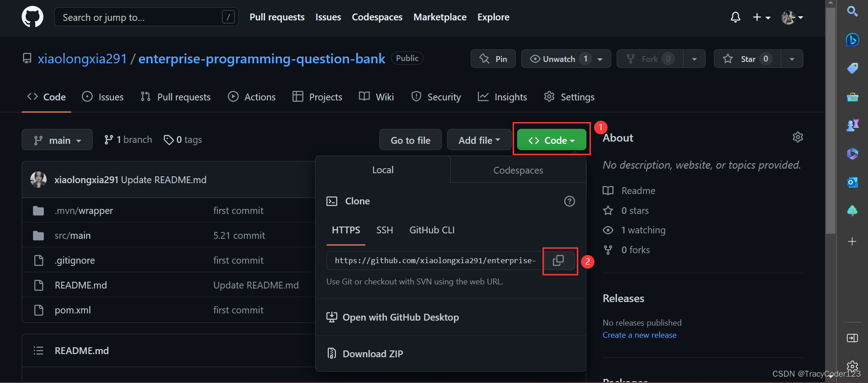Switch to the Projects tab
Viewport: 868px width, 383px height.
click(317, 97)
